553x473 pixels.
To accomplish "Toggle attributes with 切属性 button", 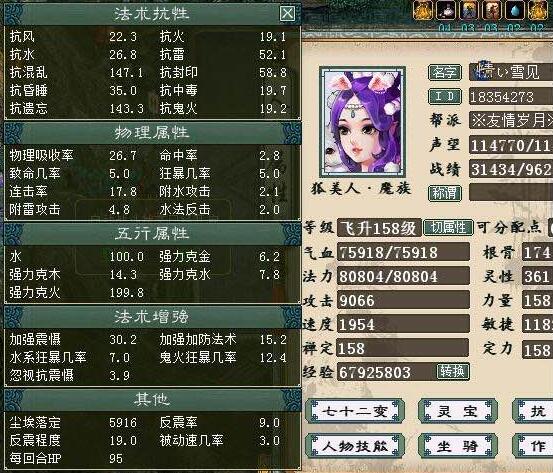I will (448, 228).
